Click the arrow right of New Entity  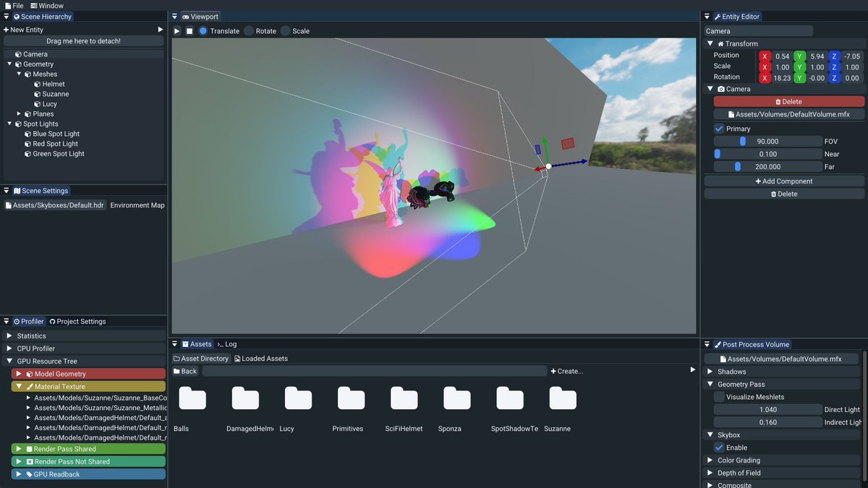(161, 30)
